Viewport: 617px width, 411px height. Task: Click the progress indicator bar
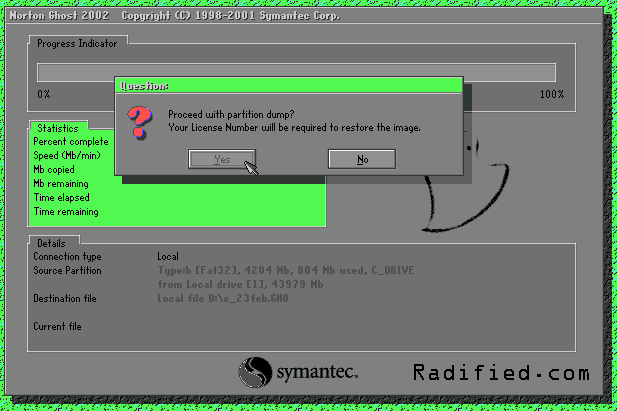pos(296,72)
